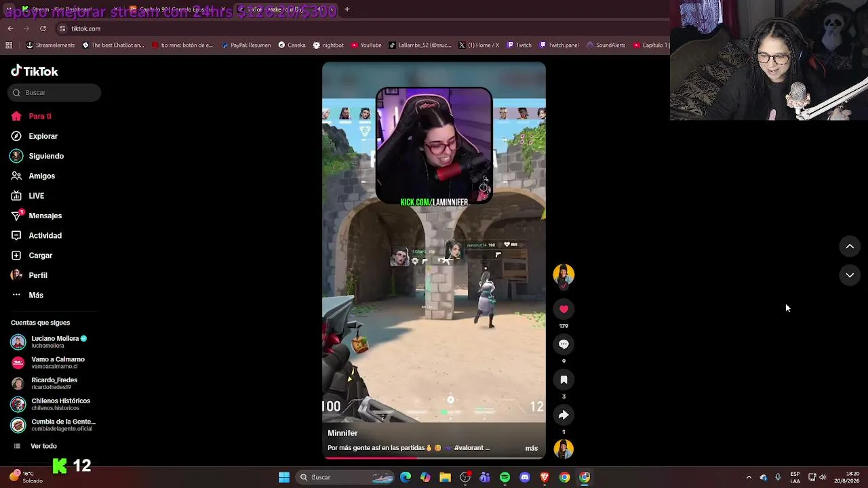868x488 pixels.
Task: Open the LIVE section
Action: 28,196
